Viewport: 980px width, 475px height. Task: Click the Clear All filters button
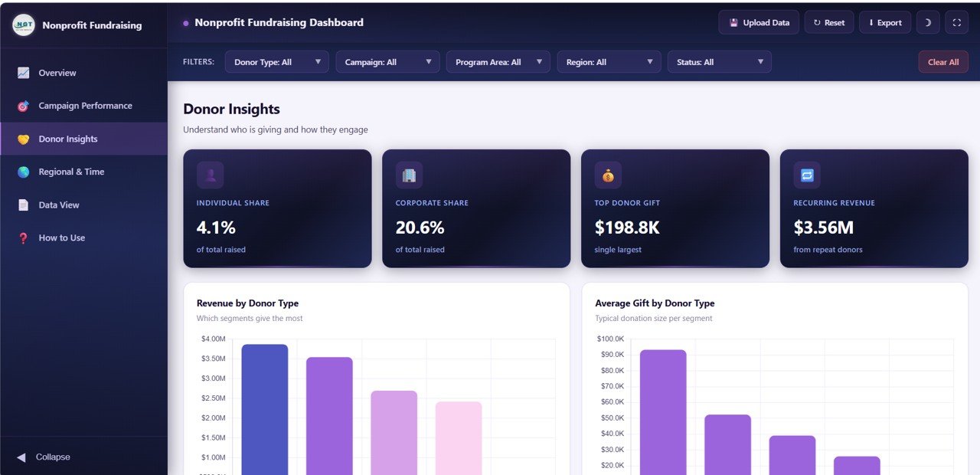coord(942,61)
